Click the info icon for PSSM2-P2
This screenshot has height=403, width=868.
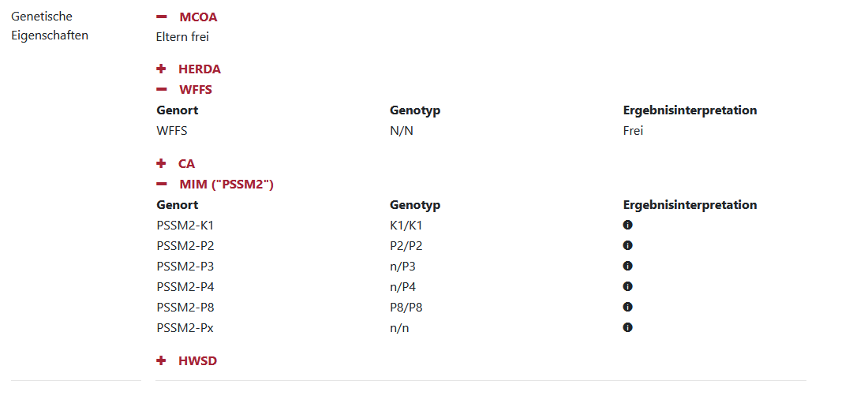[627, 245]
